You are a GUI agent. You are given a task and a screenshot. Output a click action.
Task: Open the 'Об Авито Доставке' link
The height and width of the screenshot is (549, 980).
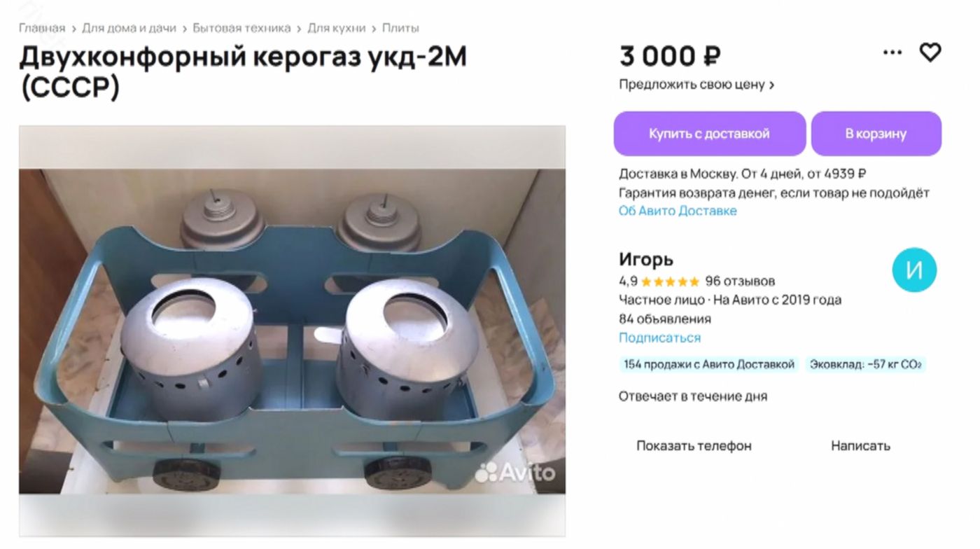pyautogui.click(x=678, y=211)
